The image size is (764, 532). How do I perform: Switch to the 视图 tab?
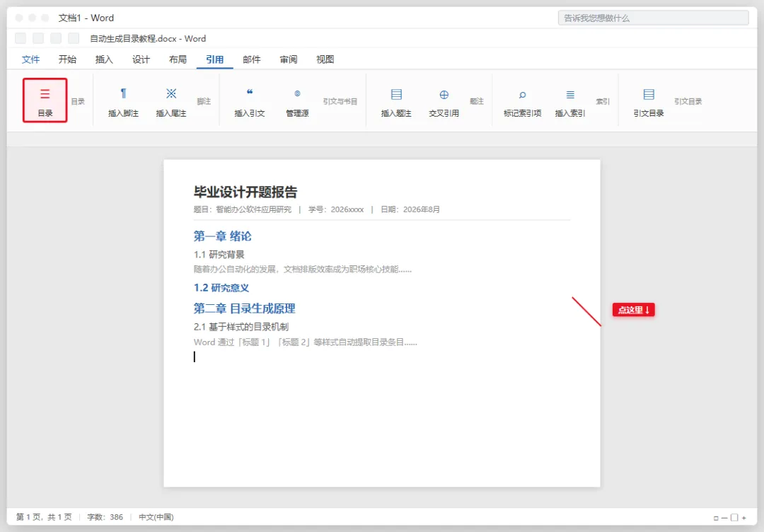click(325, 59)
